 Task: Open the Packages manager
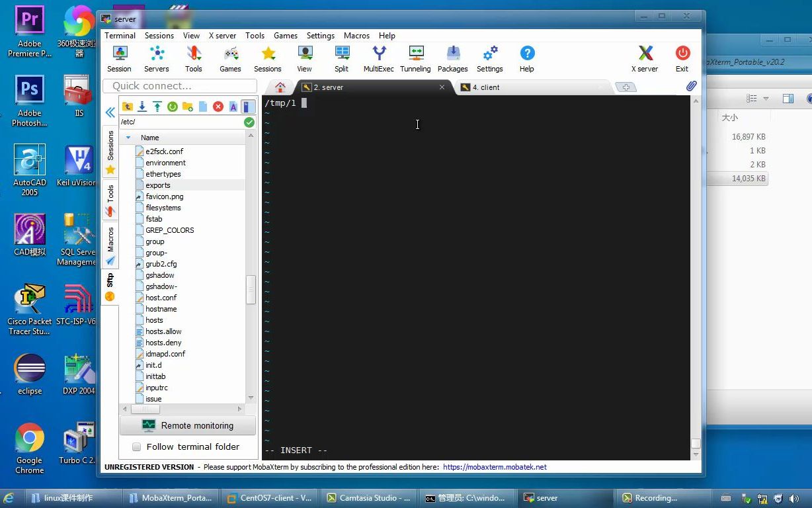point(452,58)
